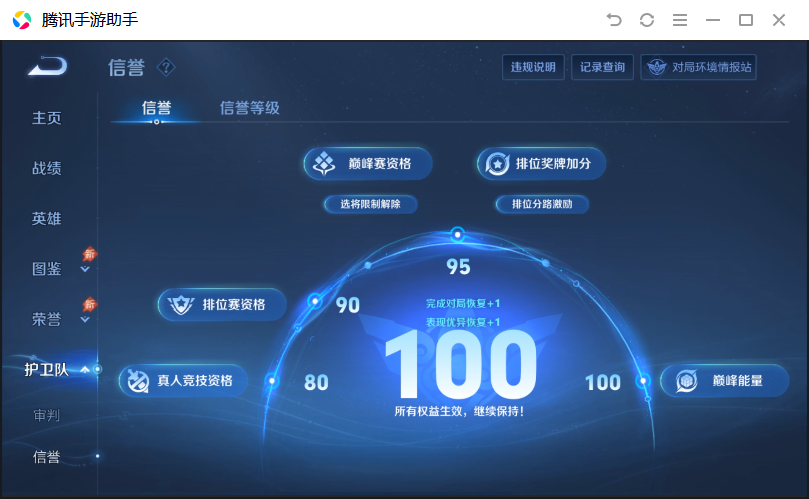
Task: Select the 信誉 tab
Action: [x=156, y=108]
